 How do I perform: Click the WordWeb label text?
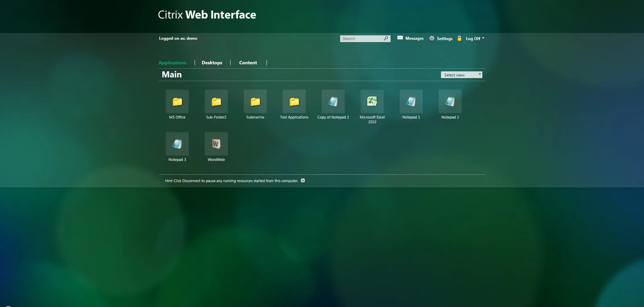(216, 160)
